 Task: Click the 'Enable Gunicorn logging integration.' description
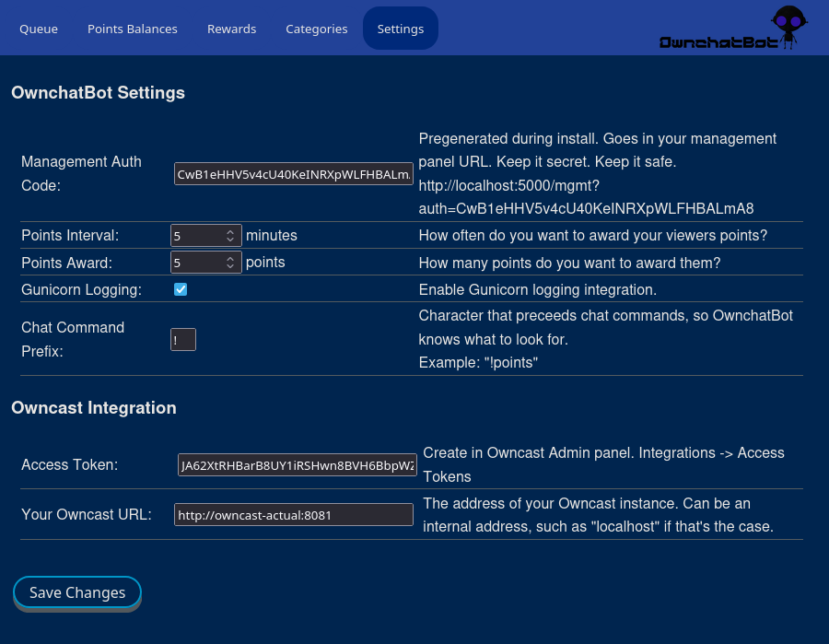pyautogui.click(x=538, y=289)
